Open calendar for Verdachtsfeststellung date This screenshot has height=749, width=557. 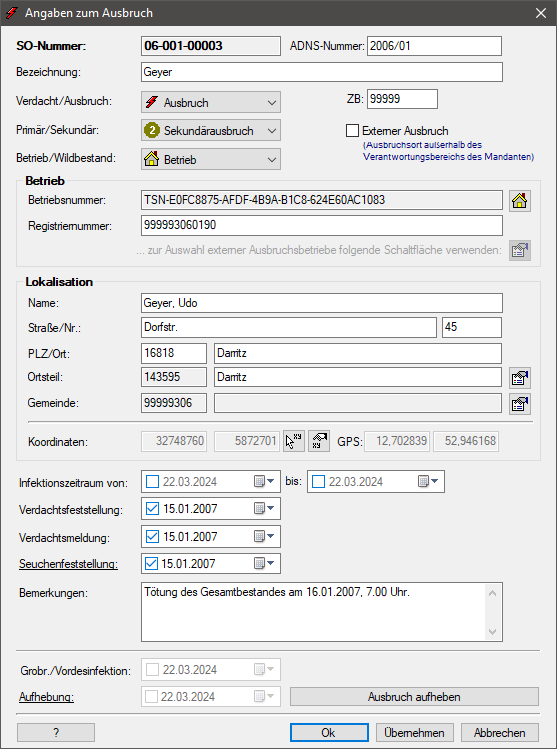click(x=264, y=509)
